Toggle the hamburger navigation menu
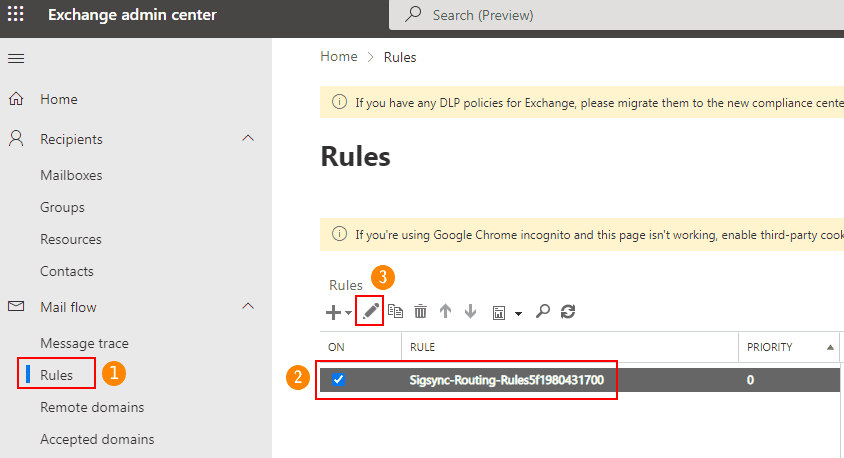This screenshot has height=458, width=844. click(16, 58)
